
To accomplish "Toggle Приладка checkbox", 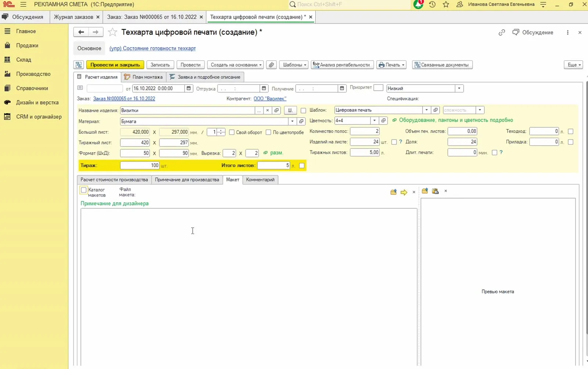I will (570, 142).
